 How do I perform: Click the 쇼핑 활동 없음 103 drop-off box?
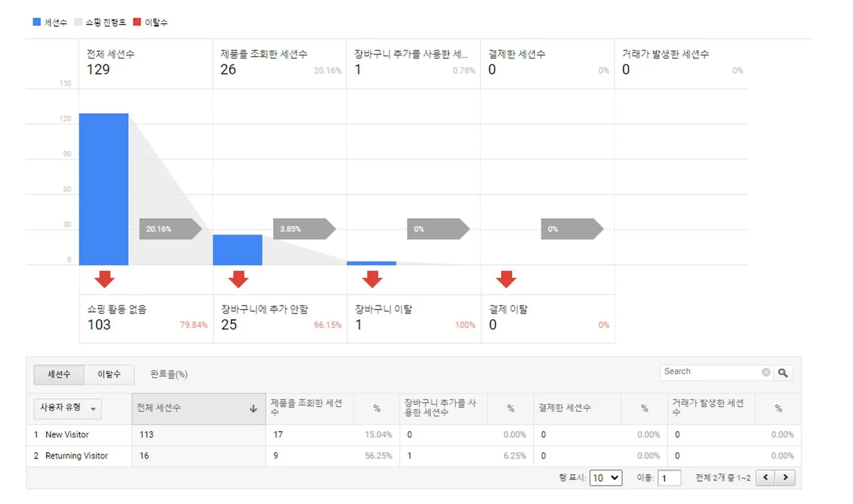coord(146,319)
